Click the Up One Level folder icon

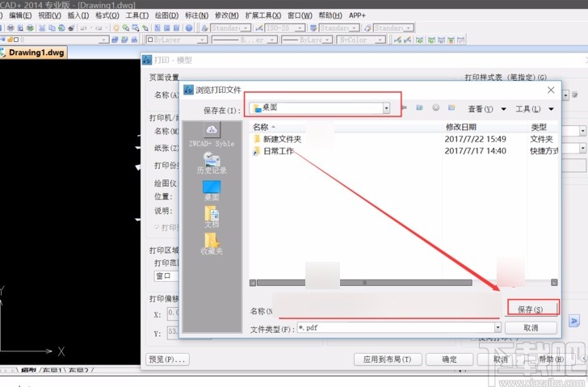(x=420, y=108)
